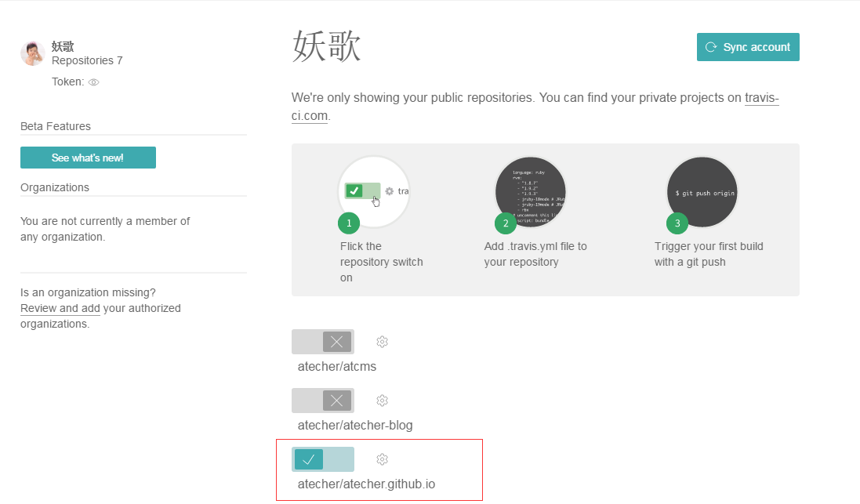Click the user avatar picture
Viewport: 860px width, 504px height.
point(32,53)
